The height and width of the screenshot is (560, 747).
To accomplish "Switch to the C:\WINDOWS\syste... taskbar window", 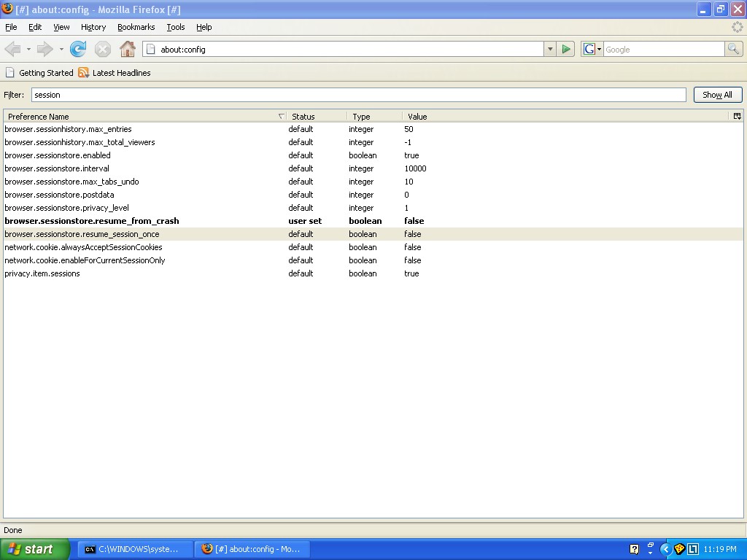I will click(x=135, y=549).
